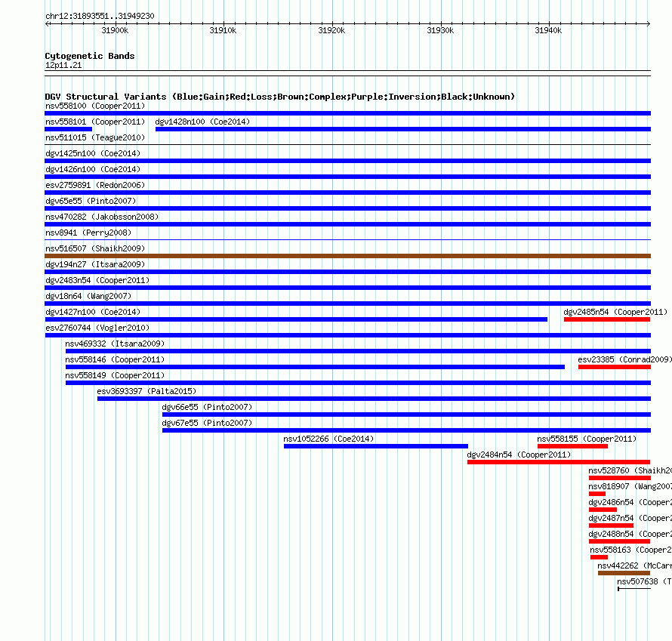Open nsv8941 (Perry2008) variant label

tap(88, 233)
